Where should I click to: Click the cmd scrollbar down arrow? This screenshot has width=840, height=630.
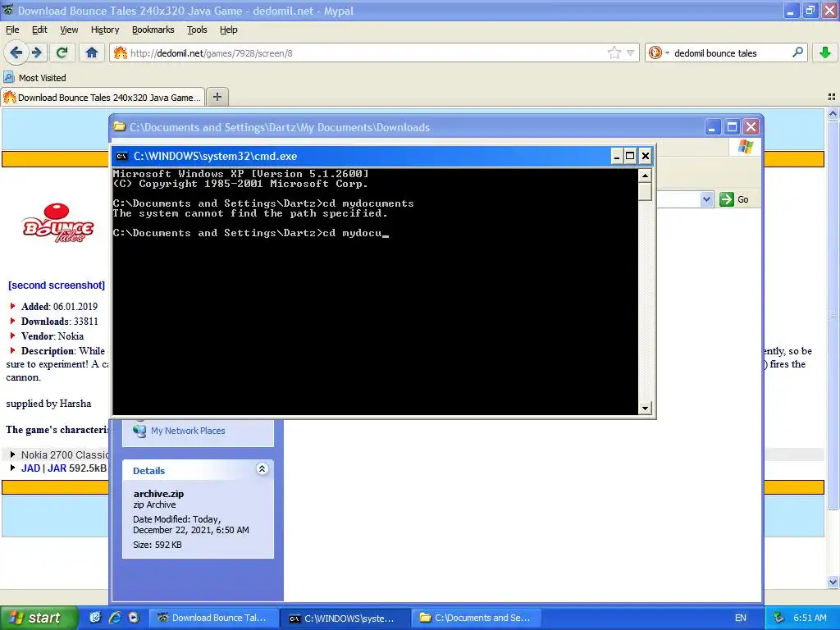[x=645, y=409]
